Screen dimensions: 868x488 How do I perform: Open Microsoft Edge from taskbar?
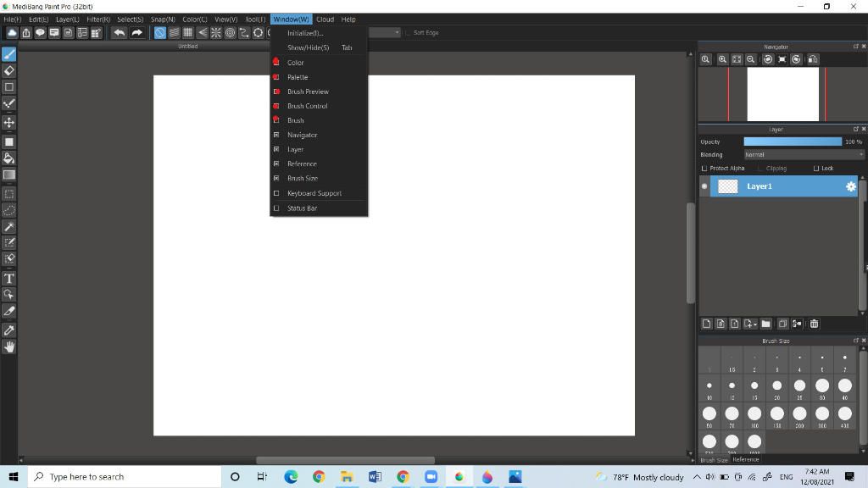point(291,477)
